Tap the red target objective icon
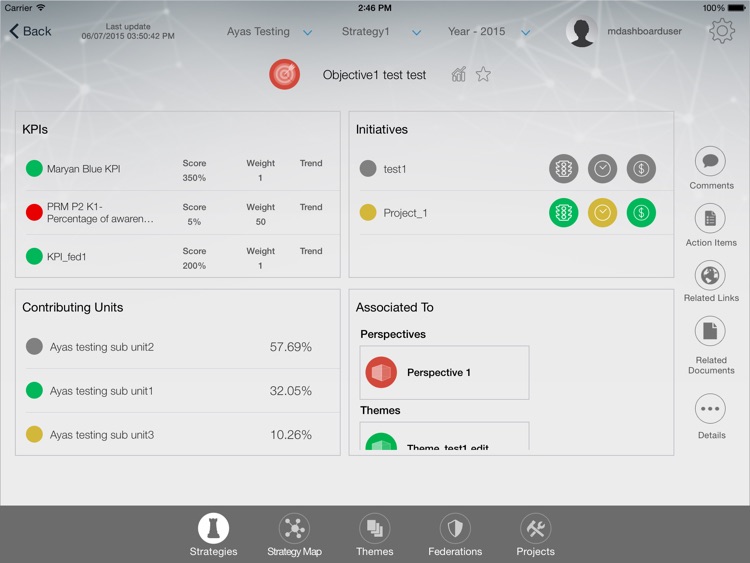 point(285,74)
